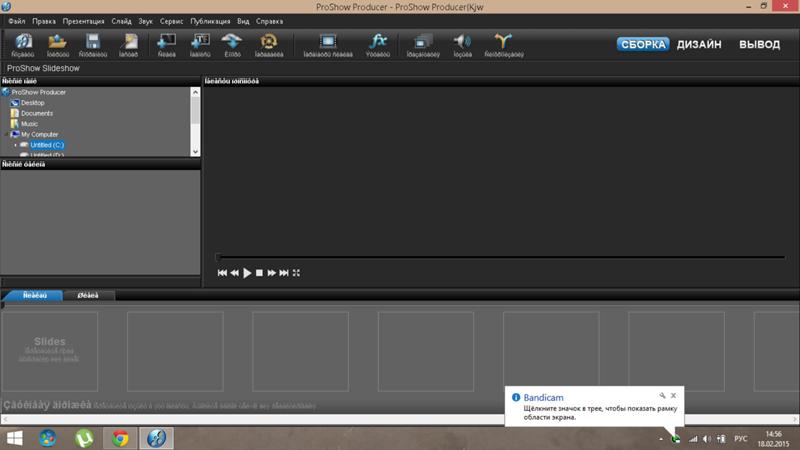The image size is (800, 450).
Task: Click the preview seek bar
Action: pyautogui.click(x=501, y=257)
